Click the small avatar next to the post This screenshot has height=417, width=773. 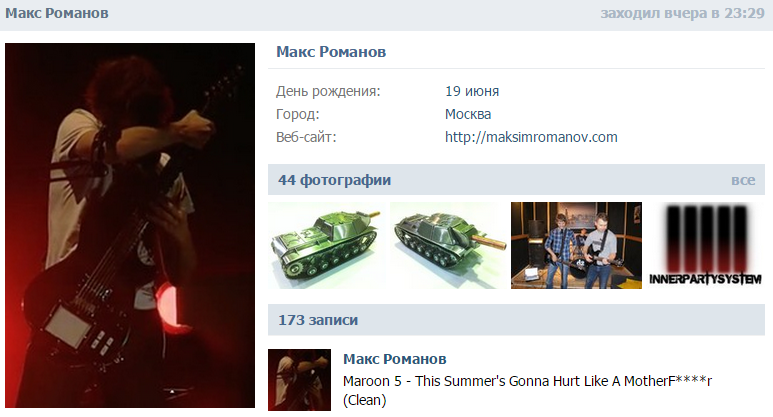click(299, 380)
